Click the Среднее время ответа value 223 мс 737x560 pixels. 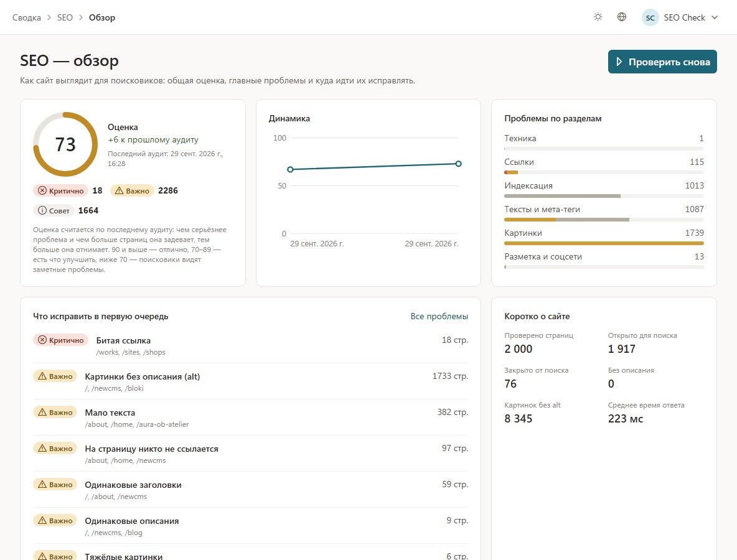626,418
